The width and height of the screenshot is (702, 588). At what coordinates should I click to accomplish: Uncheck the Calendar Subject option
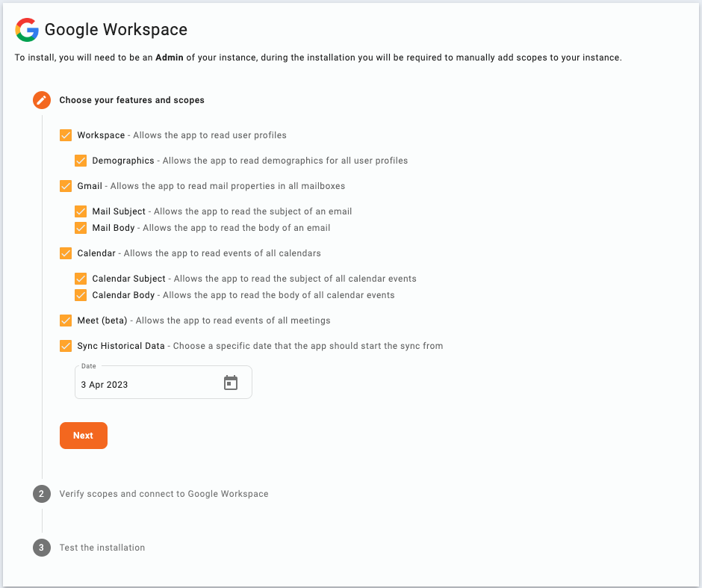click(81, 279)
